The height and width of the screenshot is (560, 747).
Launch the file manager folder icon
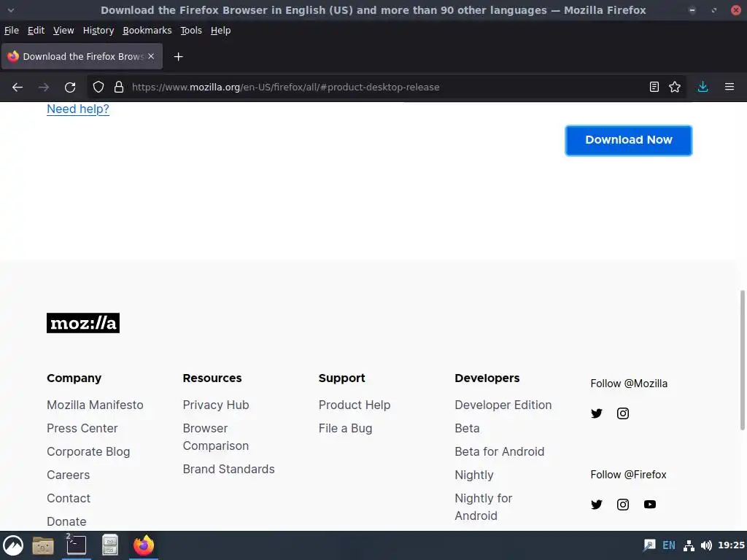(x=43, y=545)
